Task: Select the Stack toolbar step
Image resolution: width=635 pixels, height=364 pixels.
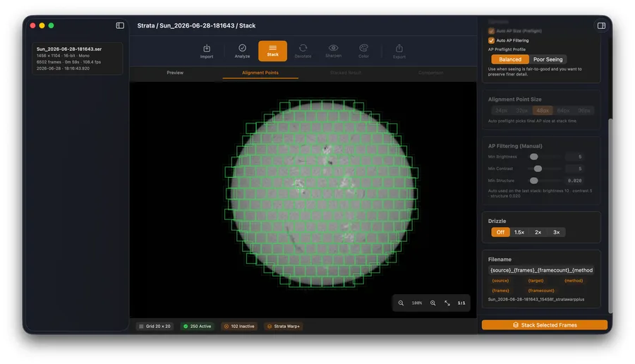Action: 272,51
